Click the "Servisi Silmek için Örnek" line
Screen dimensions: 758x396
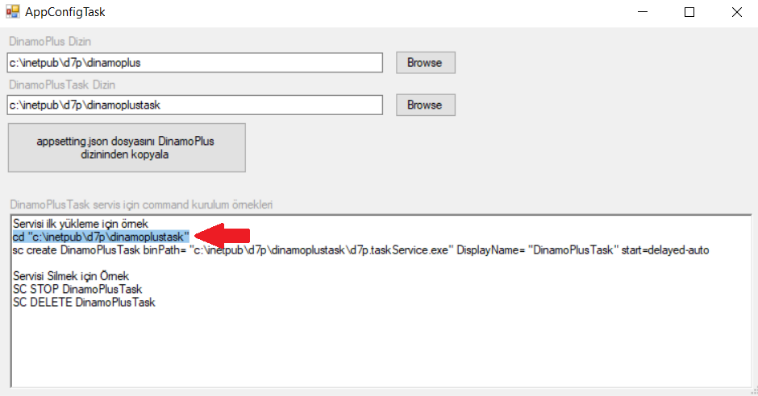71,276
